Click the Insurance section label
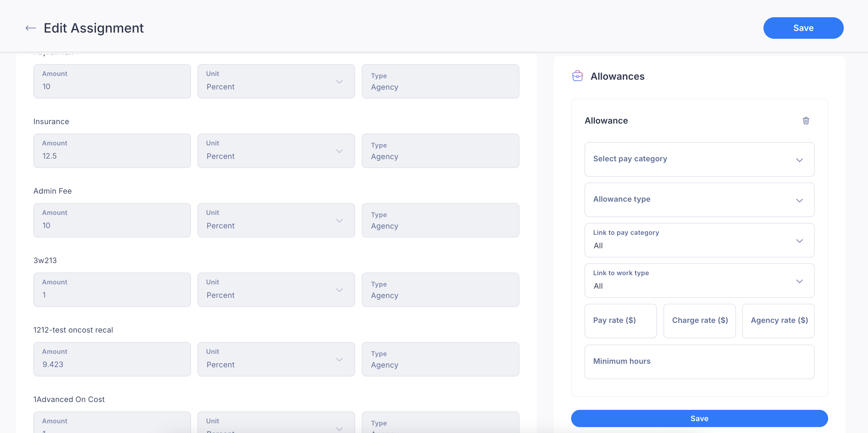This screenshot has width=868, height=433. (x=51, y=121)
